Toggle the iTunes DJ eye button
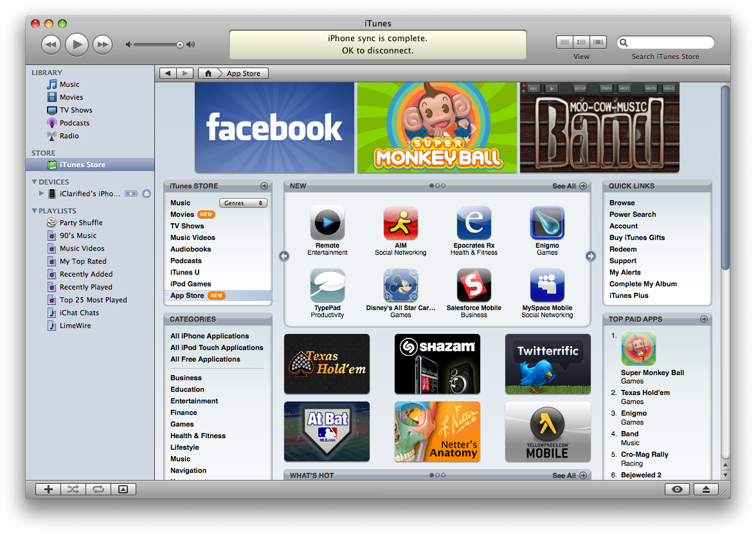This screenshot has width=756, height=534. tap(677, 489)
